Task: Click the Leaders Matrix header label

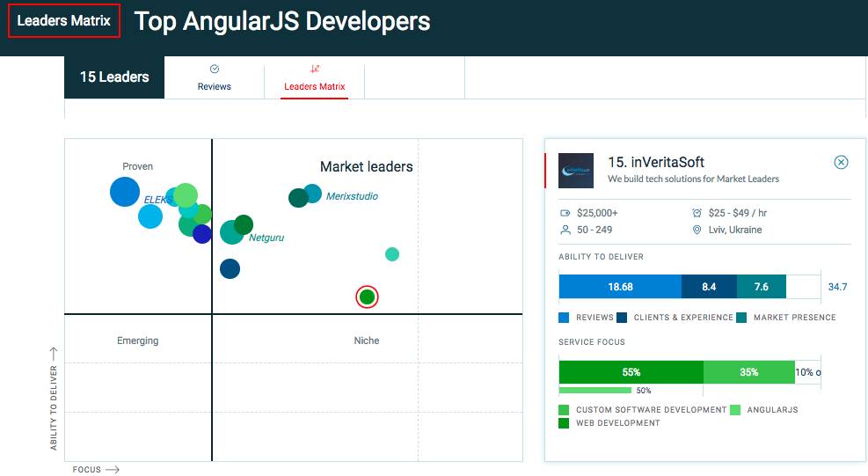Action: [x=63, y=20]
